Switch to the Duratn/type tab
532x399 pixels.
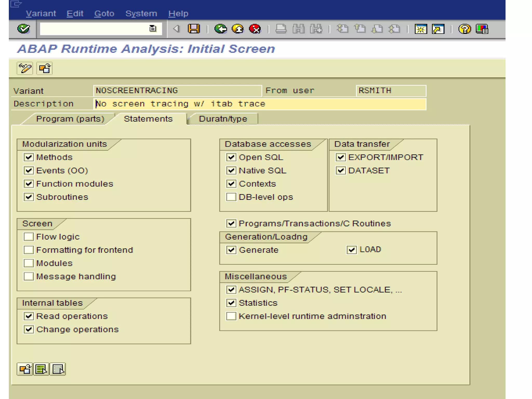223,119
